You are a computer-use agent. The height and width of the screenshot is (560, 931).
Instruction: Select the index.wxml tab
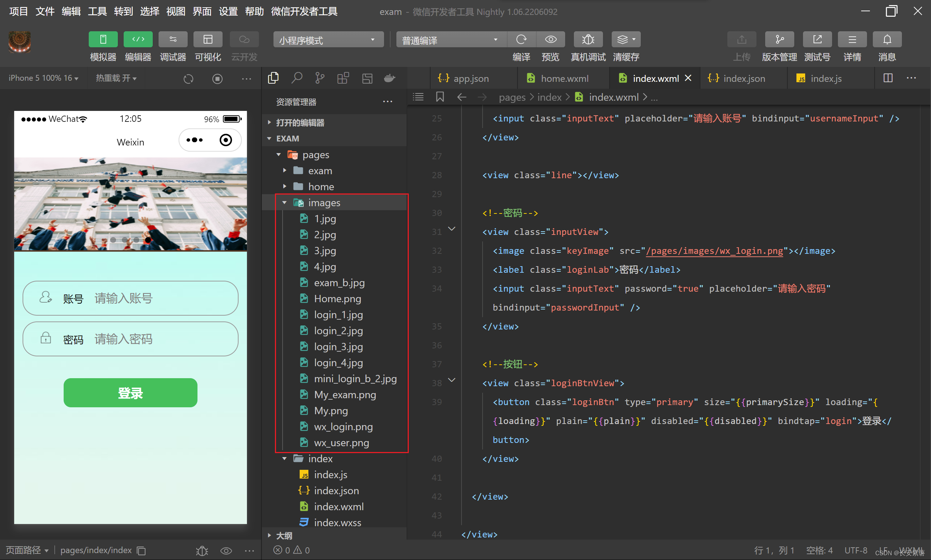click(x=652, y=78)
